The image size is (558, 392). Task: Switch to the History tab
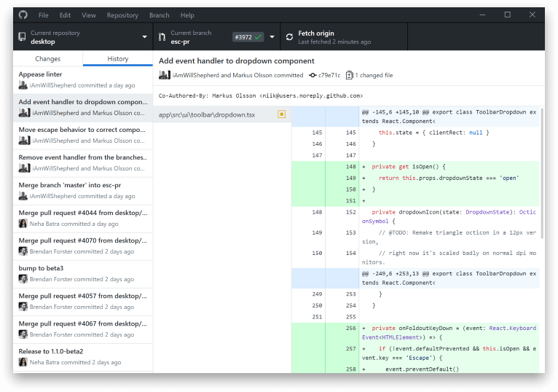(x=118, y=58)
